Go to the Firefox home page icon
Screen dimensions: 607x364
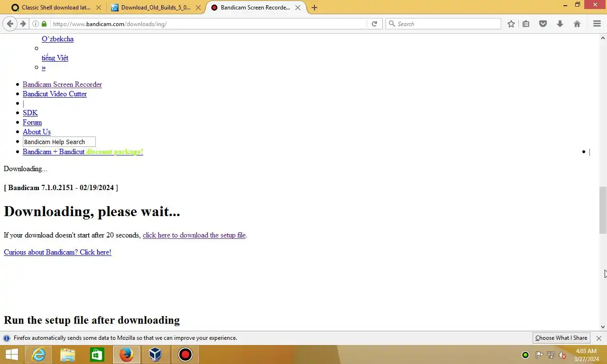click(577, 24)
